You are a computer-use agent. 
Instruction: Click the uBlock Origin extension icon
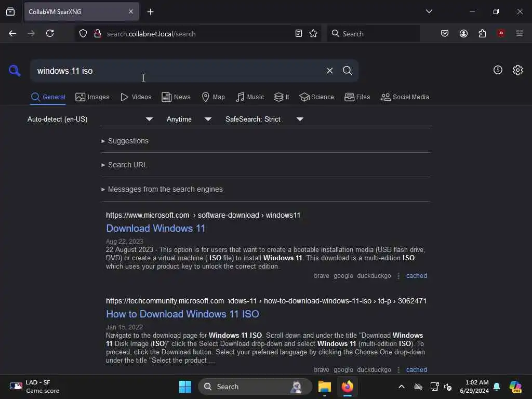tap(501, 33)
